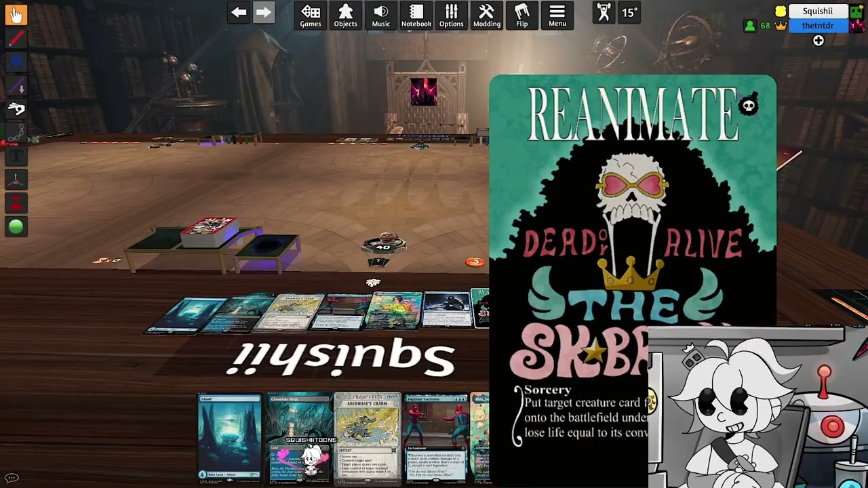The height and width of the screenshot is (488, 868).
Task: Select the chain Joint tool
Action: (16, 132)
